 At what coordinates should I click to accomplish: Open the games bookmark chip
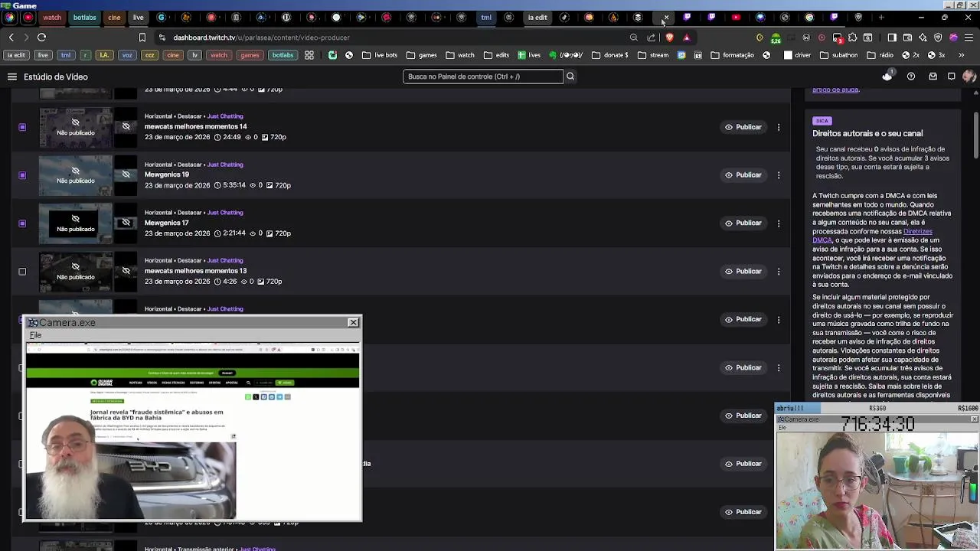click(250, 55)
